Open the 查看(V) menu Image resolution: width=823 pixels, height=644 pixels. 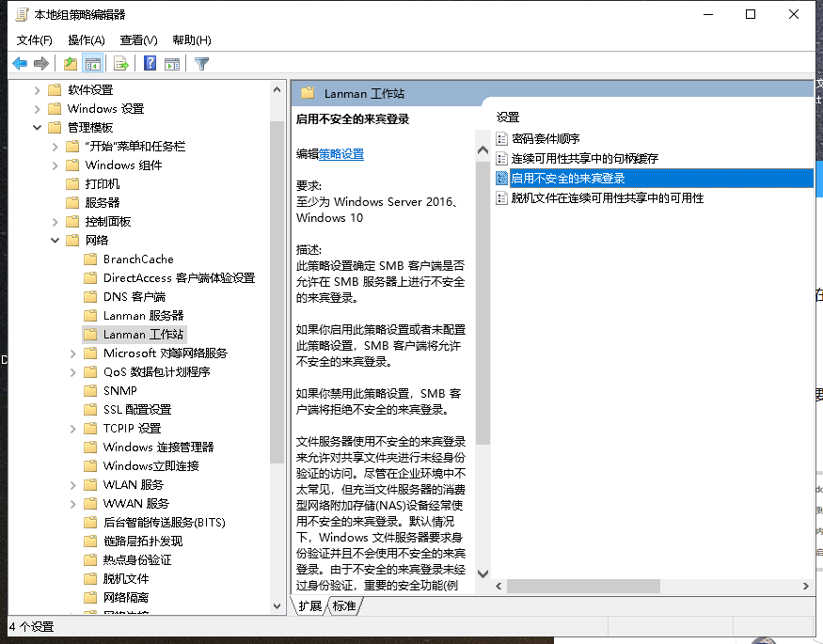[x=138, y=40]
